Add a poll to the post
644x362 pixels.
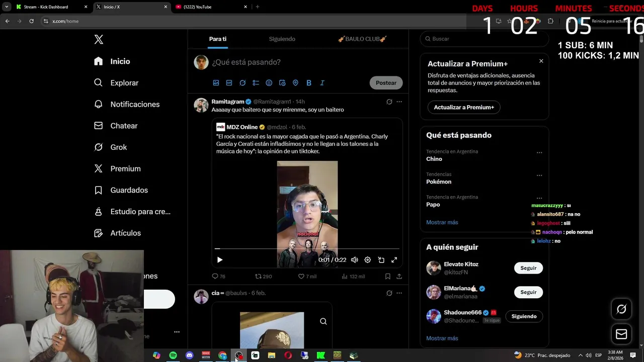(x=256, y=83)
